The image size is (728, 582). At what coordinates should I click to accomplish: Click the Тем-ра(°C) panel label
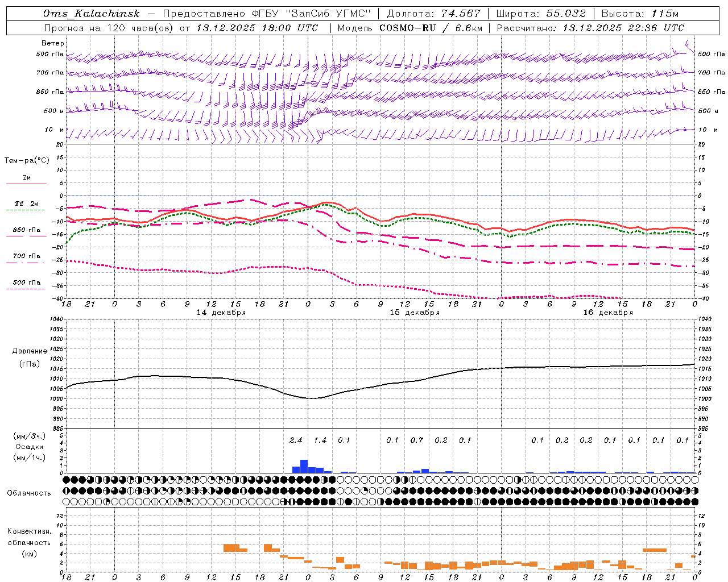27,161
